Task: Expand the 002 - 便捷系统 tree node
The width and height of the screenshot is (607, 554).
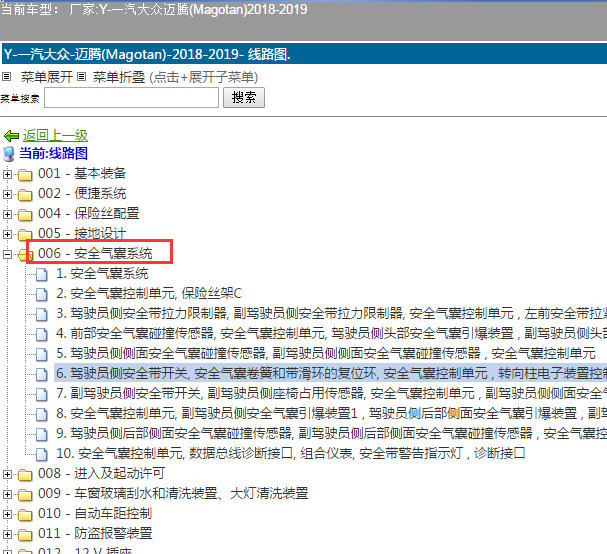Action: pos(7,194)
